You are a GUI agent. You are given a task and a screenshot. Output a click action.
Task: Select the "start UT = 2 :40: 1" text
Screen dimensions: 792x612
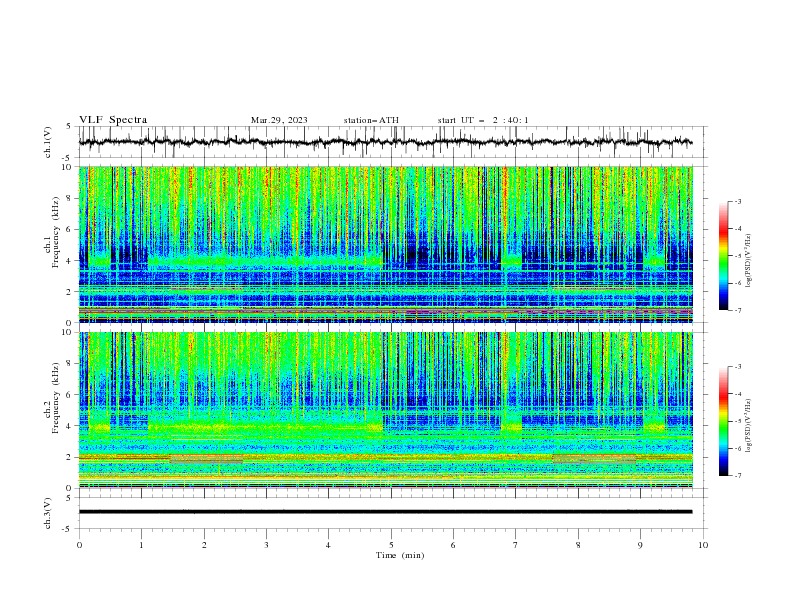click(x=483, y=120)
